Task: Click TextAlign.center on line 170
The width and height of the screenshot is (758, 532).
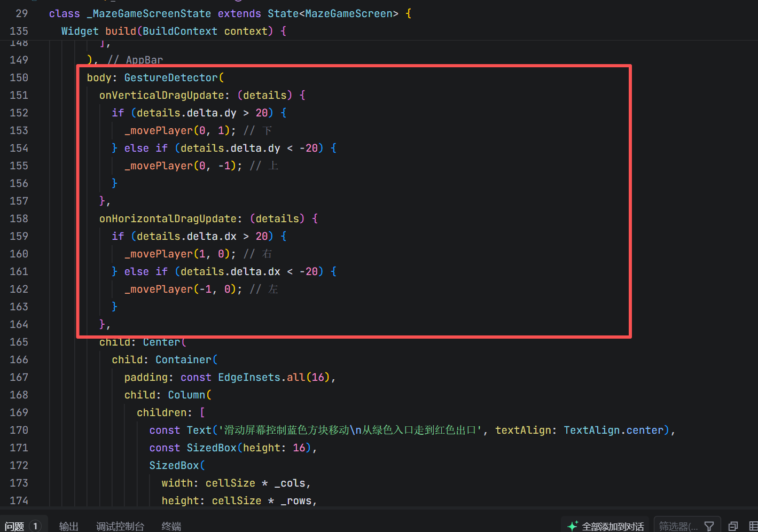Action: [x=614, y=430]
